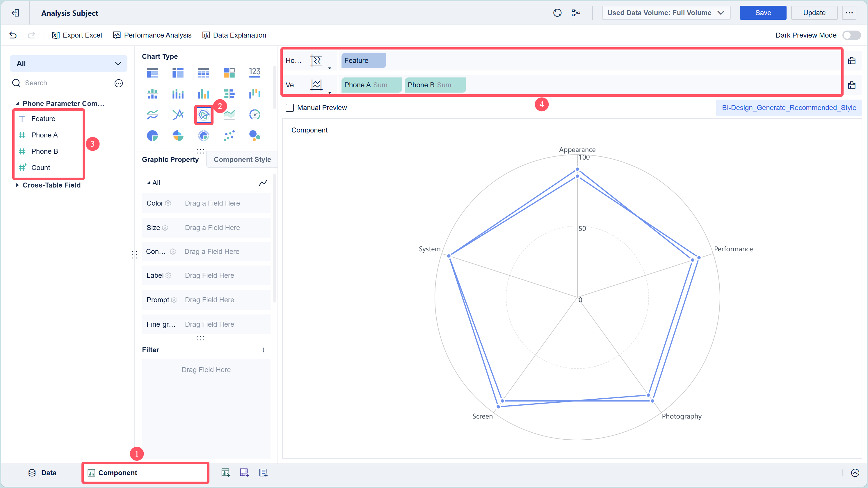
Task: Toggle Dark Preview Mode switch
Action: click(851, 35)
